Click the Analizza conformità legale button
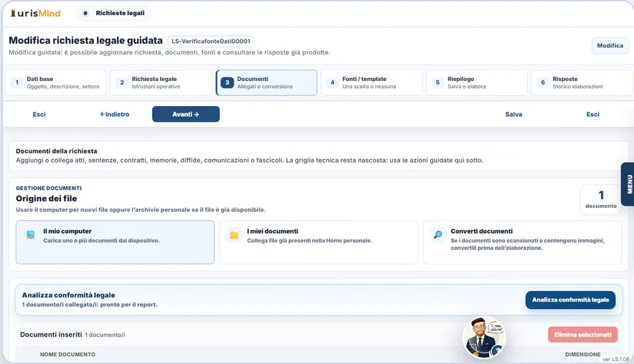Viewport: 634px width, 364px height. [570, 300]
